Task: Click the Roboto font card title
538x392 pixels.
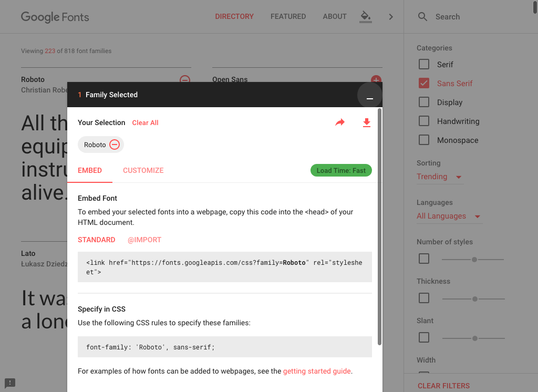Action: (x=33, y=80)
